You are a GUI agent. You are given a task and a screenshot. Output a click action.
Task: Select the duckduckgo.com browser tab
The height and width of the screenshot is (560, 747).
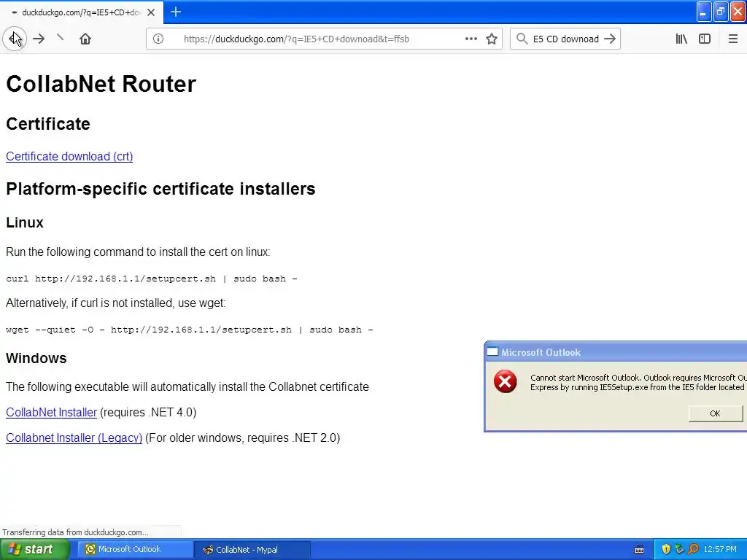coord(82,12)
